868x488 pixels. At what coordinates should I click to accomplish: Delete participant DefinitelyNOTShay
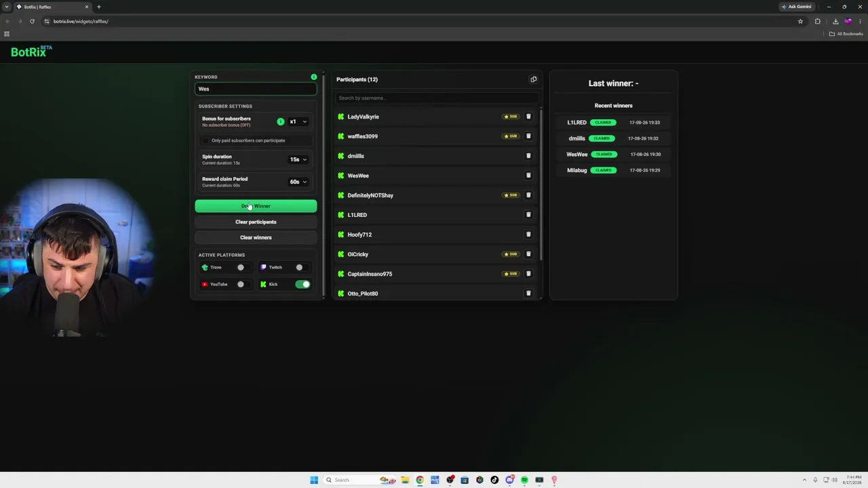(x=528, y=195)
